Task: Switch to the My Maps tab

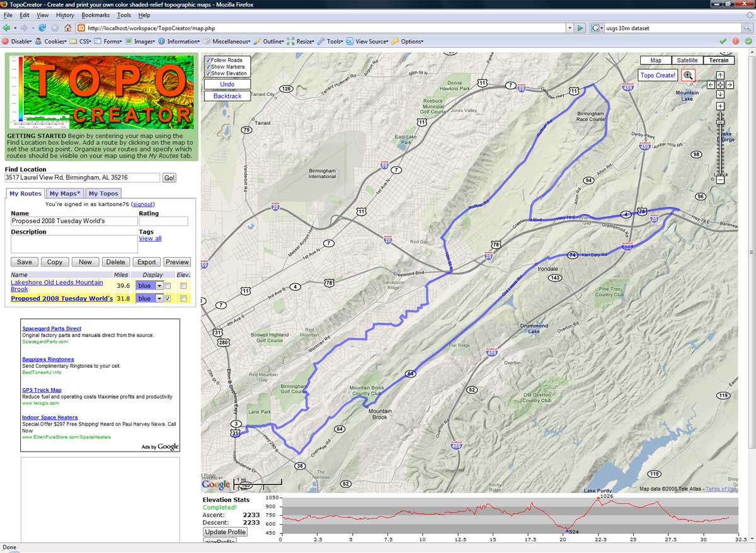Action: 64,193
